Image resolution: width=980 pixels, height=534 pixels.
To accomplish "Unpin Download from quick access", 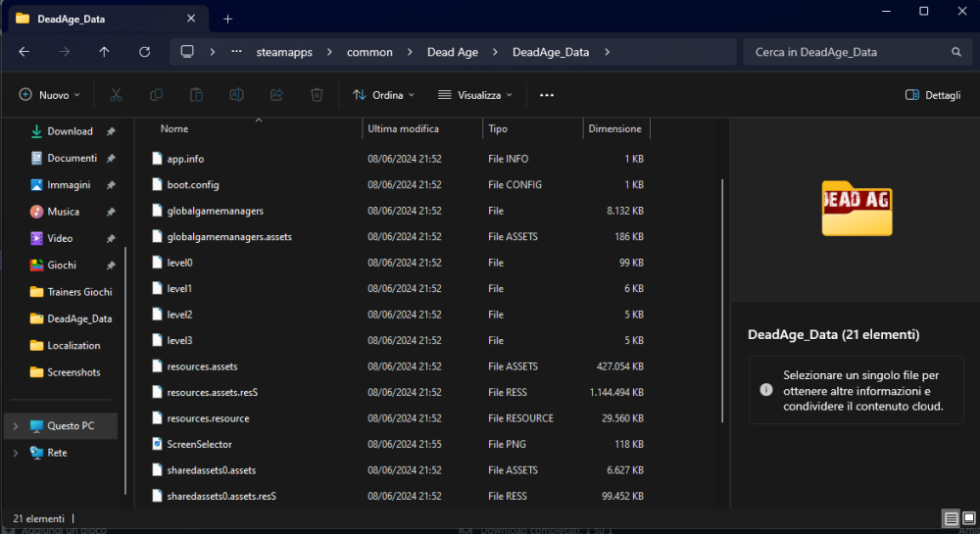I will 111,131.
